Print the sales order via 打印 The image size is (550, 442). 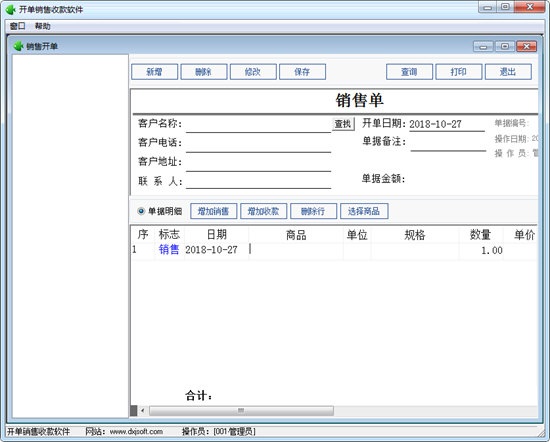click(458, 72)
